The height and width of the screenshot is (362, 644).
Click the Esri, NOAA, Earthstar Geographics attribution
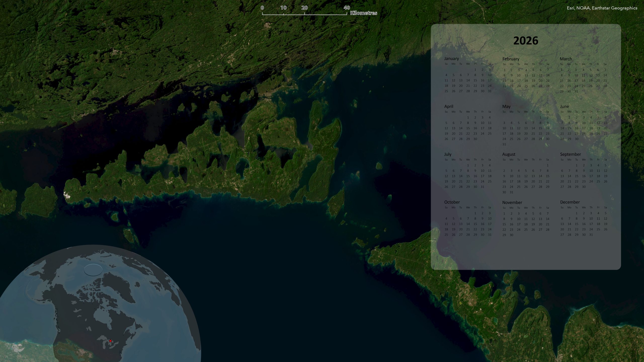coord(602,8)
